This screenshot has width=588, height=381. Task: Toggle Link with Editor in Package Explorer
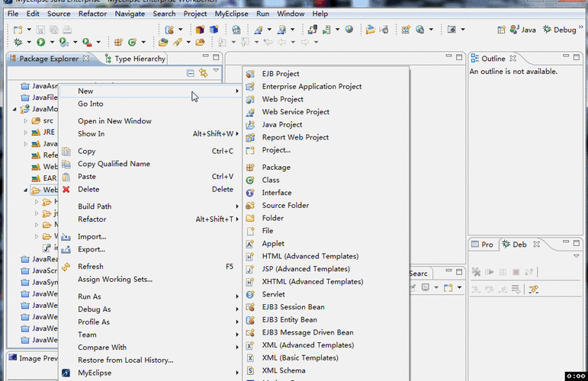coord(204,72)
